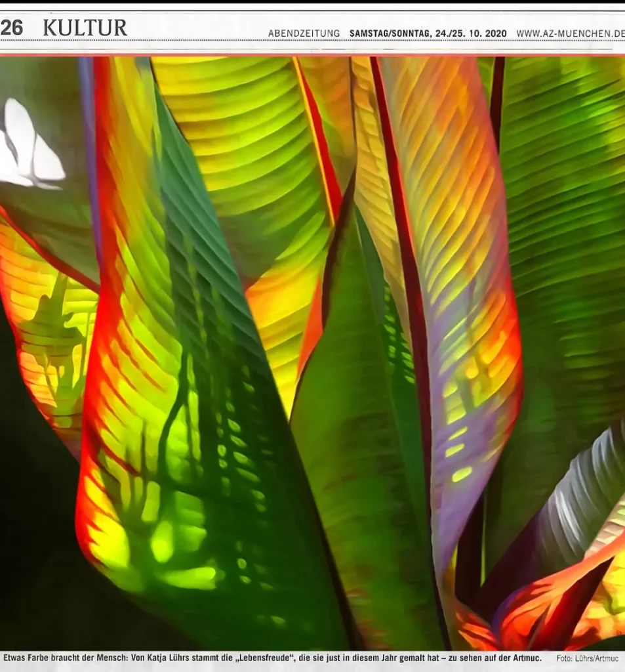Click "Artmuc" at the caption's end
Screen dimensions: 625x672
[x=525, y=658]
